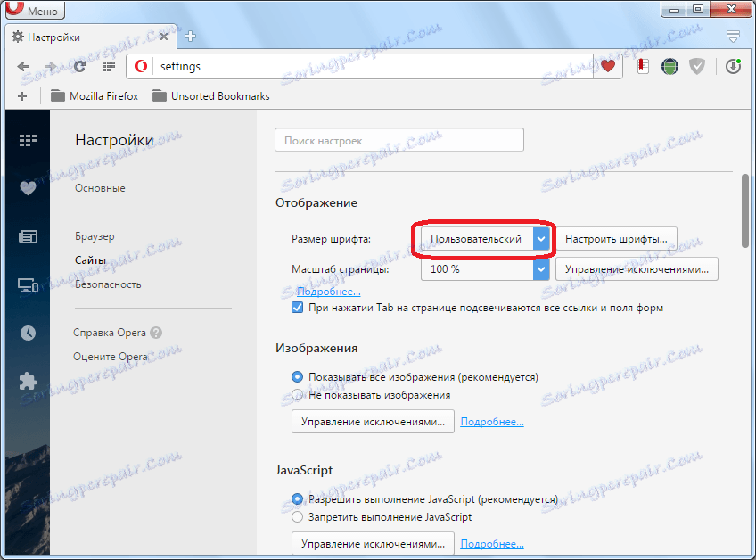The width and height of the screenshot is (756, 560).
Task: Open Bookmarks heart in sidebar
Action: pyautogui.click(x=28, y=188)
